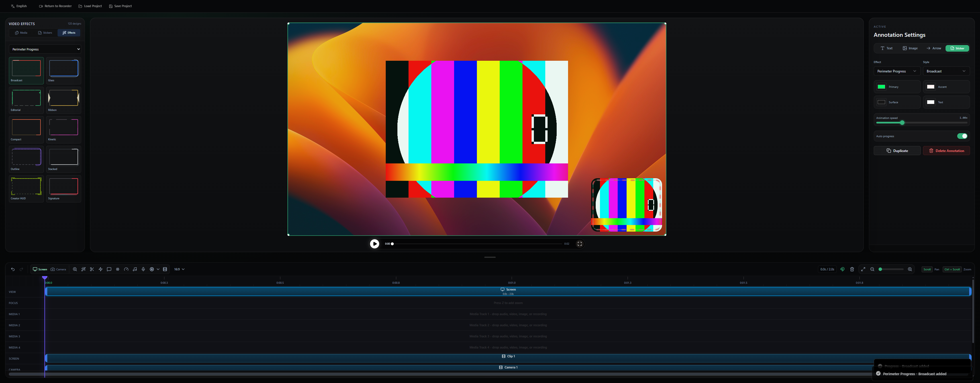Select the Arrow annotation tab
This screenshot has height=383, width=980.
click(x=934, y=48)
